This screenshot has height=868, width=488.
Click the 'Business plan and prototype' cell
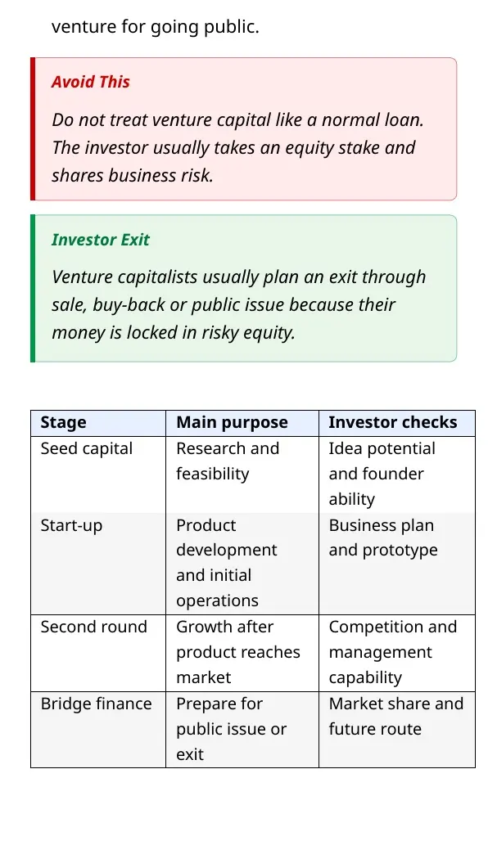[396, 564]
